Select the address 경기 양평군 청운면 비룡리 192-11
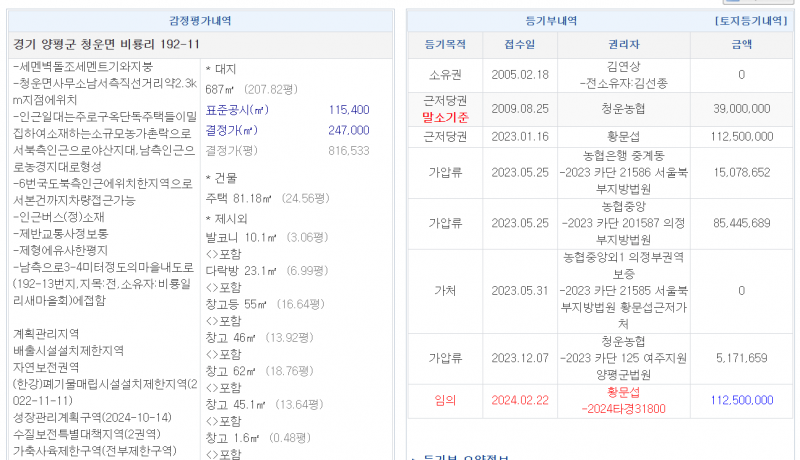 pos(107,45)
